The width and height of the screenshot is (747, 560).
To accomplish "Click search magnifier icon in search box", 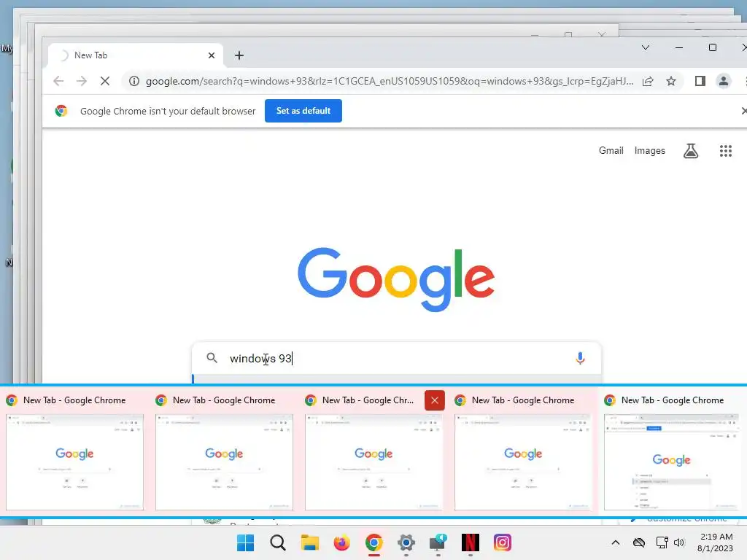I will pyautogui.click(x=212, y=357).
